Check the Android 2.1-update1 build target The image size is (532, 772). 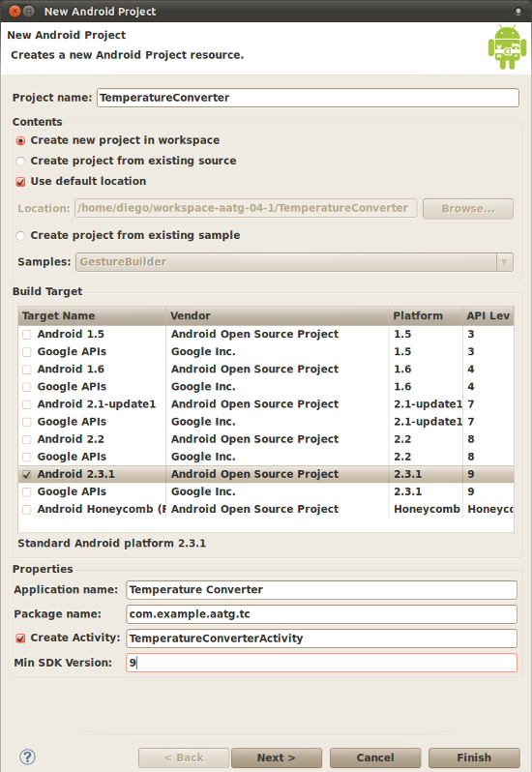26,404
